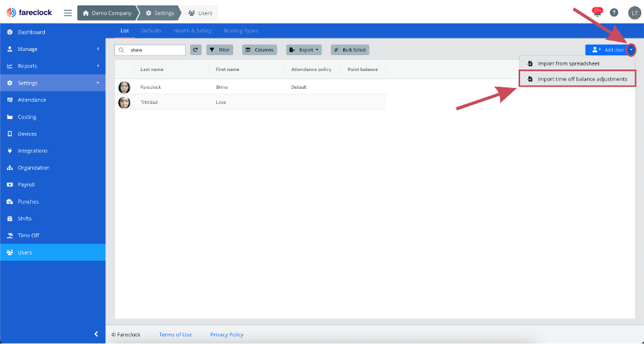This screenshot has height=344, width=644.
Task: Open Costing settings
Action: click(52, 117)
